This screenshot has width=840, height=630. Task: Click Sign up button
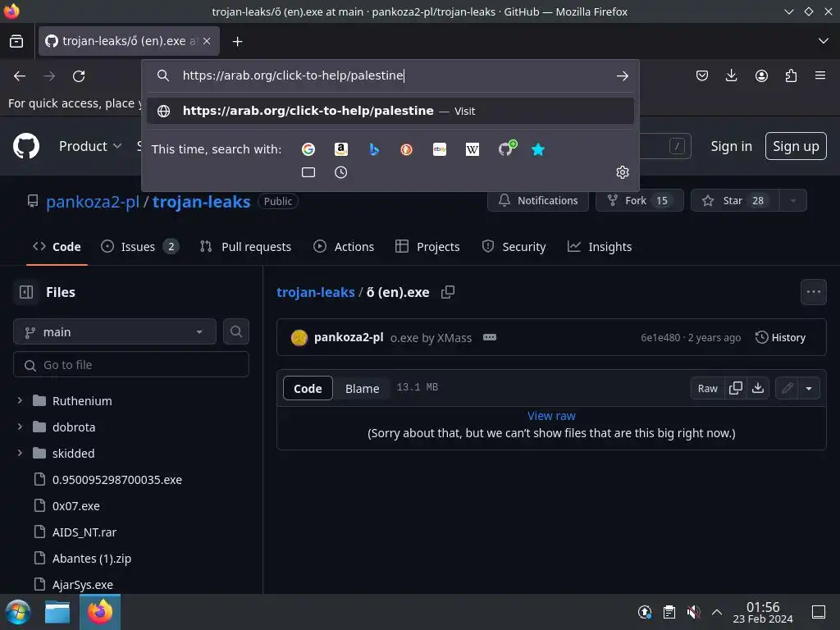point(796,146)
